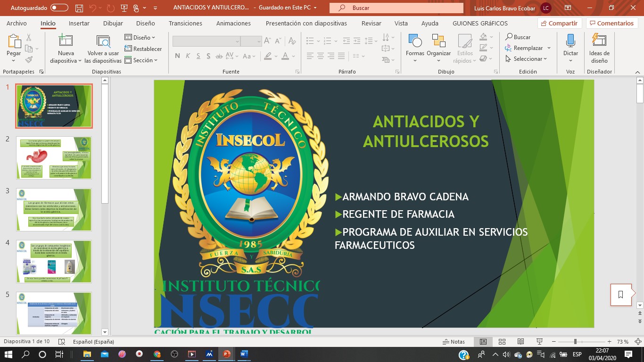Switch to Slide Sorter view icon
This screenshot has height=362, width=644.
[502, 342]
